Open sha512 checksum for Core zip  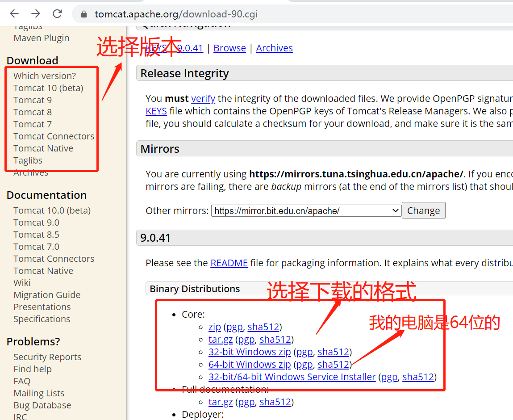point(263,327)
